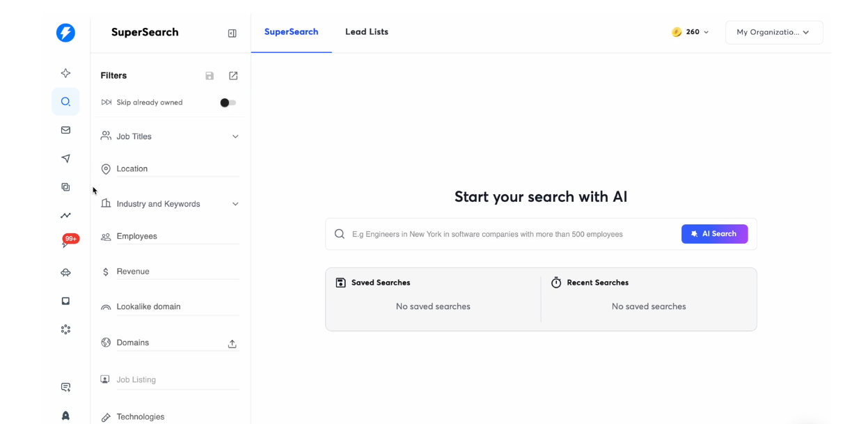
Task: Click the Saved Searches heading
Action: 381,283
